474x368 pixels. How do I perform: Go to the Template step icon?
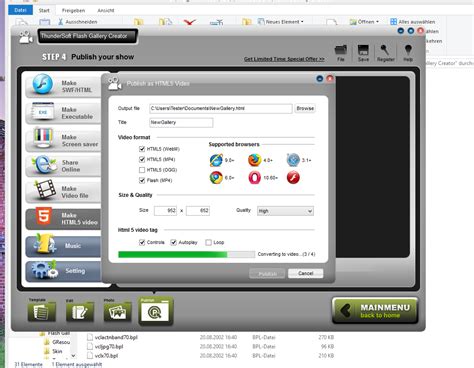click(42, 311)
